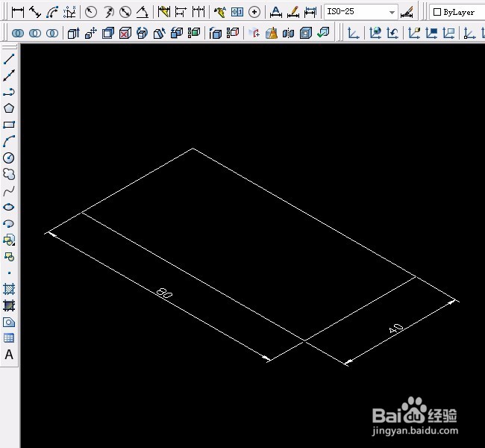Select the Arc tool
485x448 pixels.
(x=9, y=141)
